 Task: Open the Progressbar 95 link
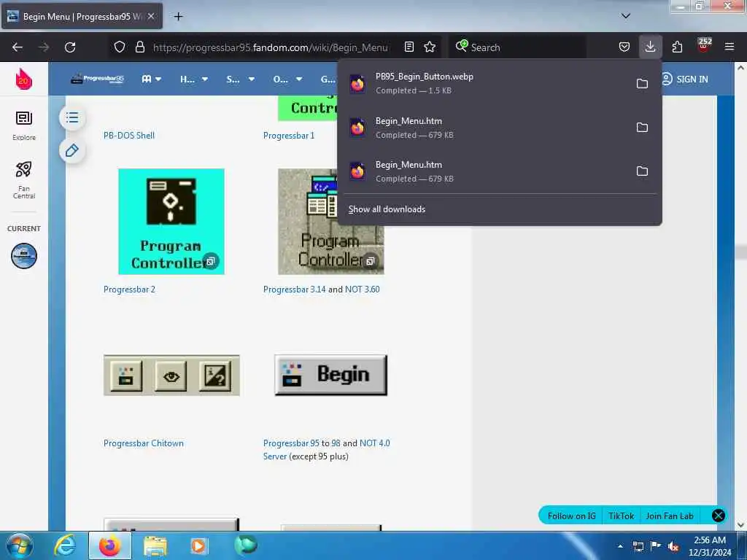pyautogui.click(x=291, y=443)
